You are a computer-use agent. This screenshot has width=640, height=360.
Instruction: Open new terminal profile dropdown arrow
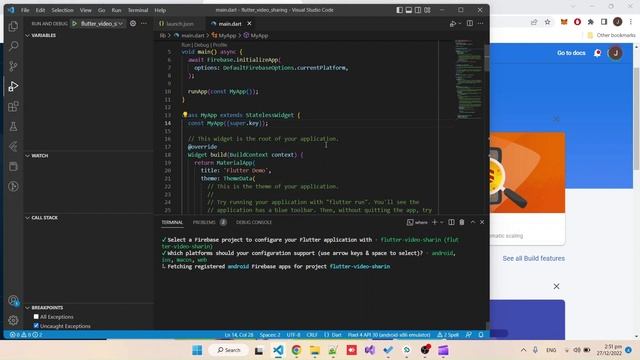(442, 222)
